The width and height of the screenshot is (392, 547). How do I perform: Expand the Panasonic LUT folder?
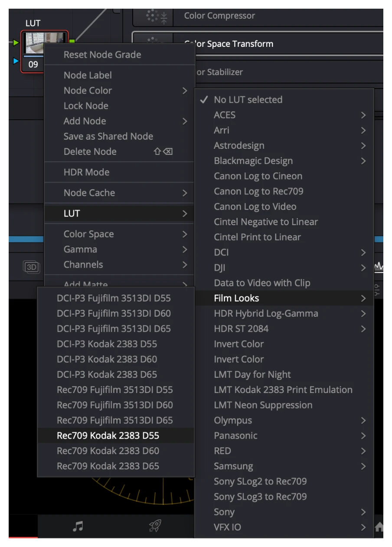pos(284,436)
